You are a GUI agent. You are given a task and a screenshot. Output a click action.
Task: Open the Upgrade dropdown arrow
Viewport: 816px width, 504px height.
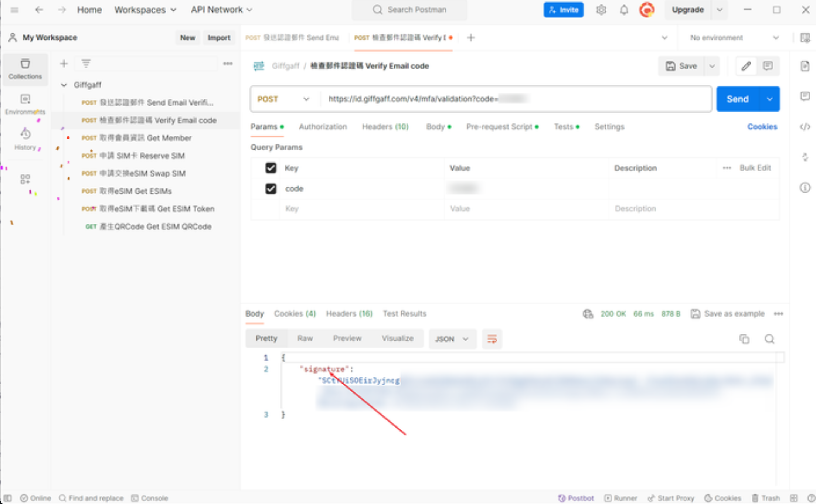coord(720,10)
